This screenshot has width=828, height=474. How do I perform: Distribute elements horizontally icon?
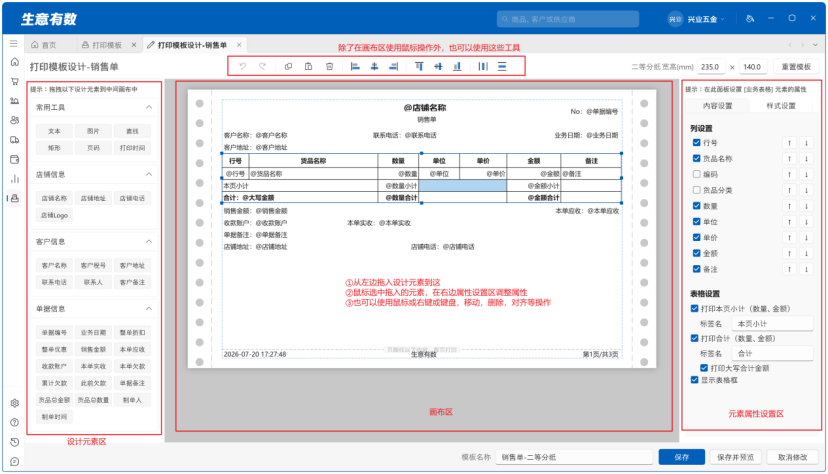click(483, 67)
